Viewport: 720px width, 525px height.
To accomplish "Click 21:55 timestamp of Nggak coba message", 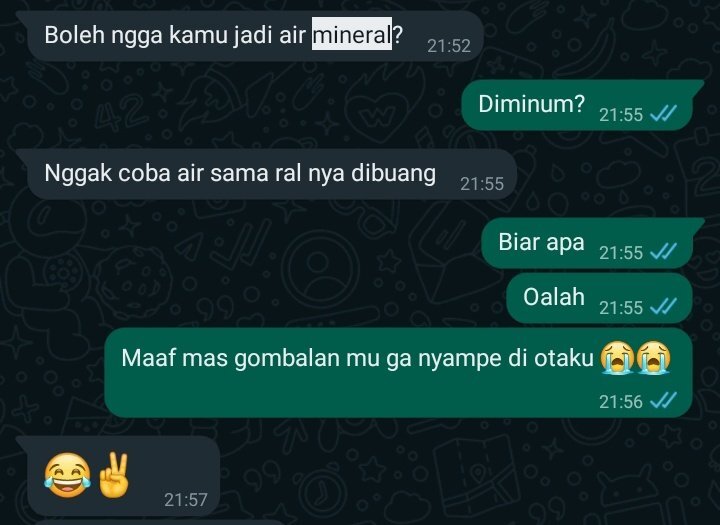I will (482, 184).
